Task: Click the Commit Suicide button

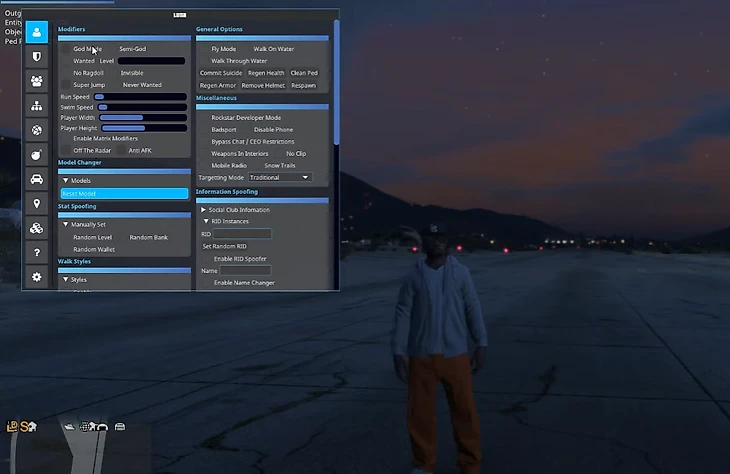Action: pos(221,73)
